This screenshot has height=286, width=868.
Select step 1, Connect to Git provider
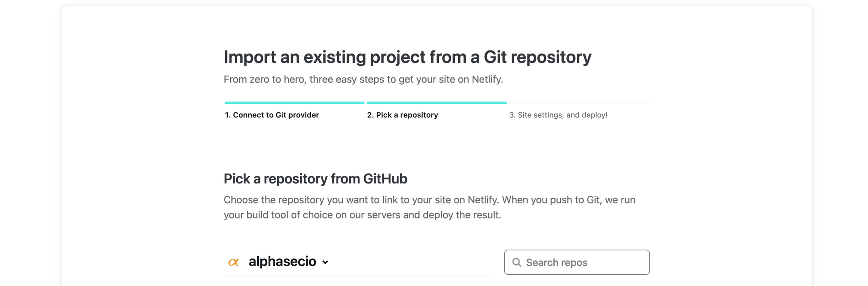(x=271, y=115)
